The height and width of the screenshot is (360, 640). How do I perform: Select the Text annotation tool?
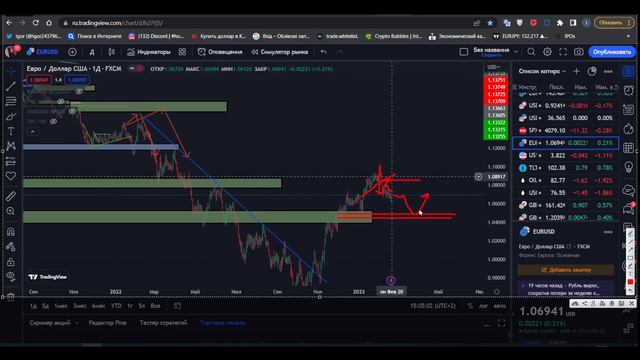coord(11,131)
